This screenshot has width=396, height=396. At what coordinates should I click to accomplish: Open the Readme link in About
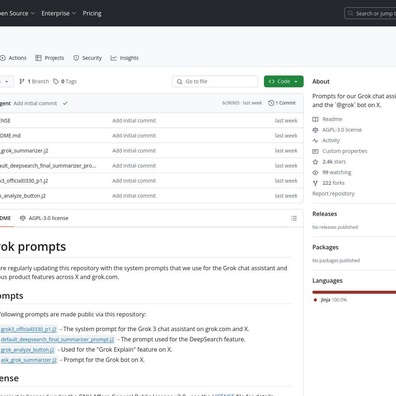(327, 119)
